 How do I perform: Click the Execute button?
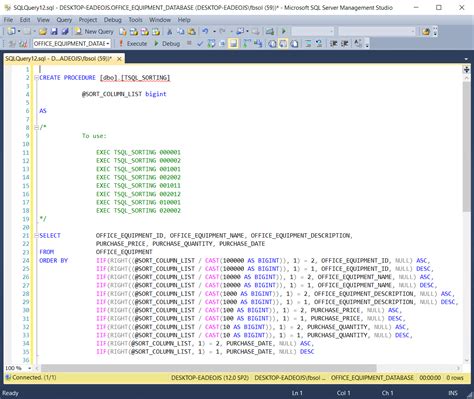(133, 44)
